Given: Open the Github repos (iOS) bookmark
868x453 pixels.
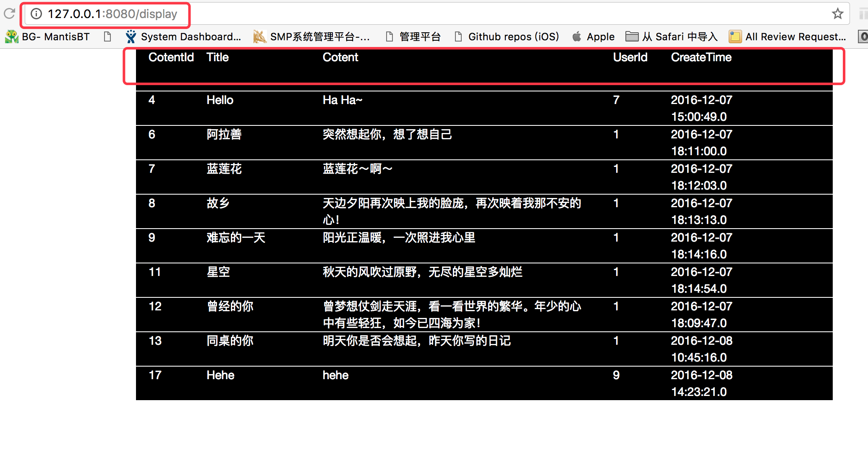Looking at the screenshot, I should 507,36.
